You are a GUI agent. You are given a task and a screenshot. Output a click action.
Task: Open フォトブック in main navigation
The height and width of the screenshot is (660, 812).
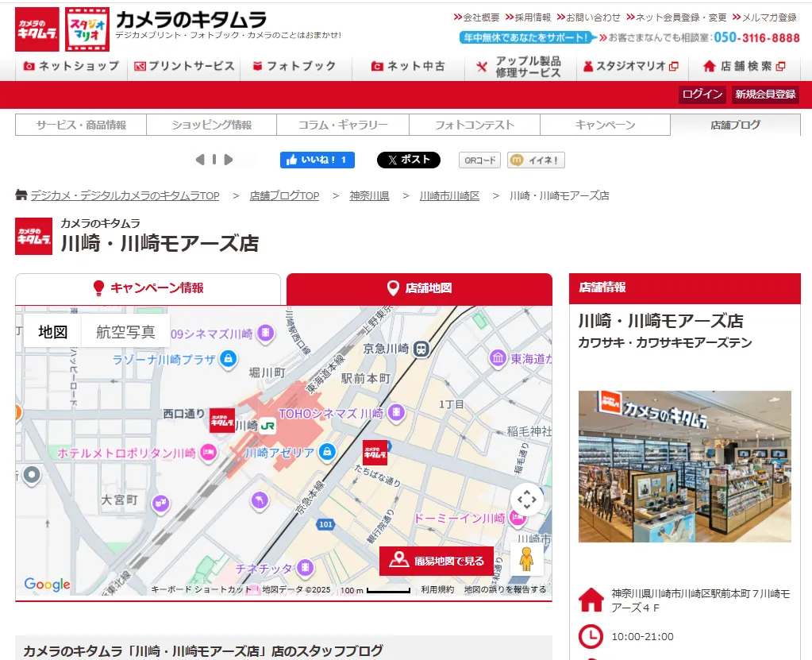click(x=296, y=66)
